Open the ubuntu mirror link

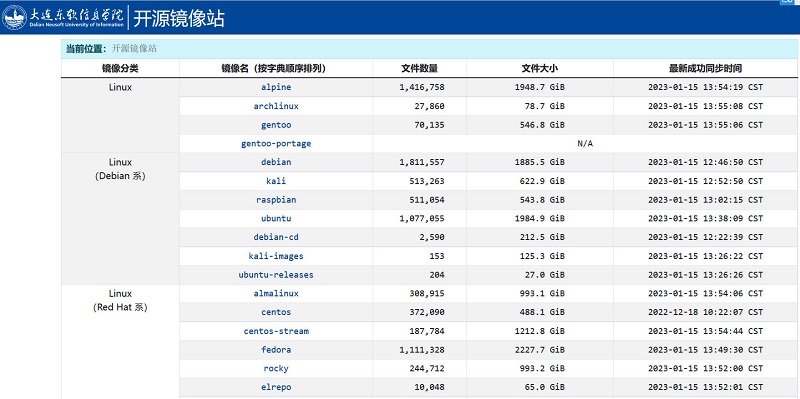pos(276,218)
